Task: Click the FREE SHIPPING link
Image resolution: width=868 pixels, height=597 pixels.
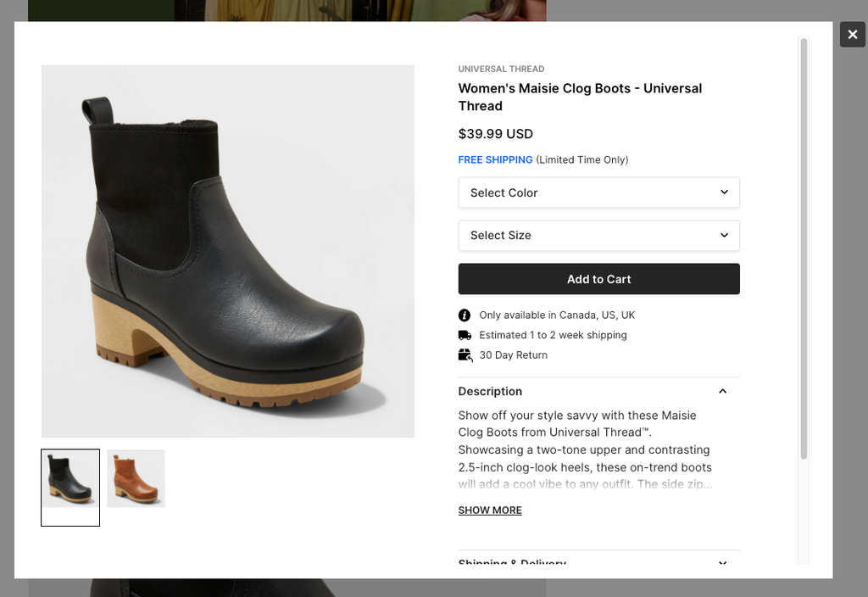Action: pos(495,160)
